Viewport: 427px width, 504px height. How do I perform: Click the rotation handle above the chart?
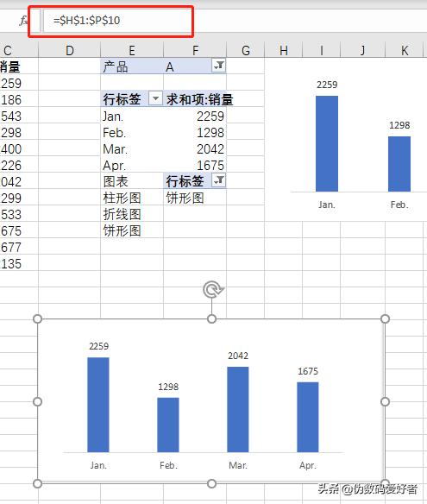(213, 289)
